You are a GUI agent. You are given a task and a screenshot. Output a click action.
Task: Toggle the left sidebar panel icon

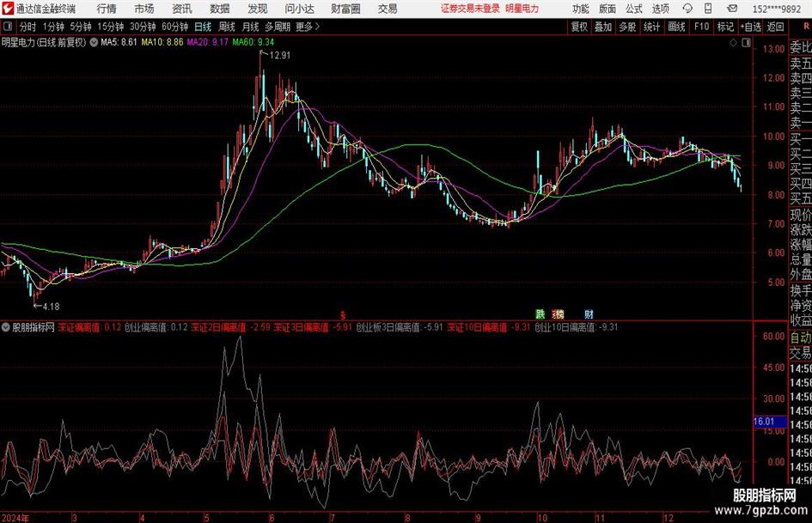tap(8, 27)
